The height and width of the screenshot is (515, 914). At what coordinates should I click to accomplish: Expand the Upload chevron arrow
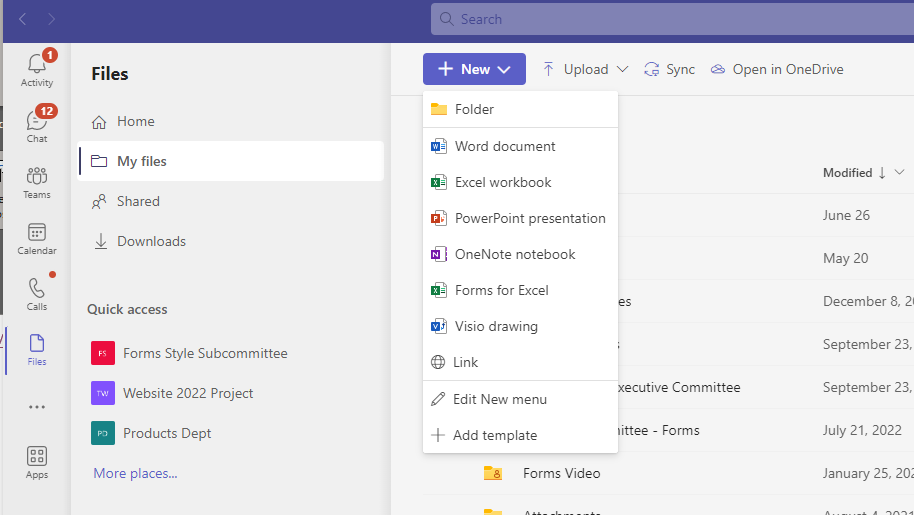623,69
